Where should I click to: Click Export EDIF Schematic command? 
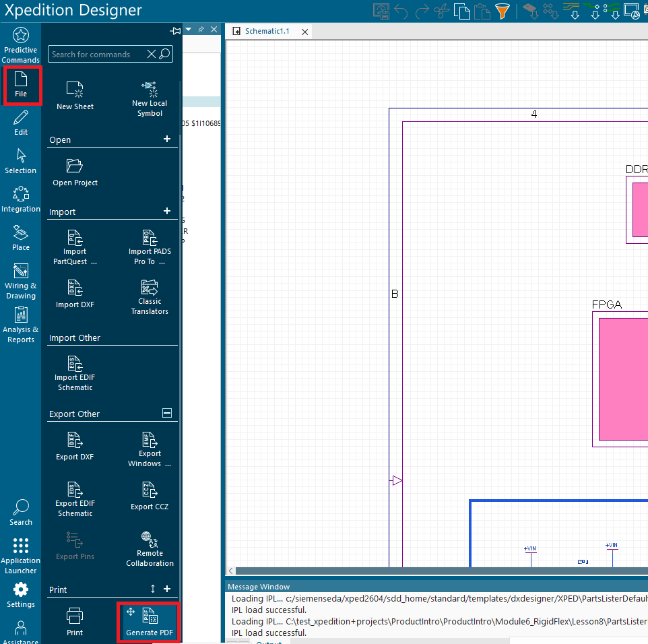pyautogui.click(x=75, y=499)
